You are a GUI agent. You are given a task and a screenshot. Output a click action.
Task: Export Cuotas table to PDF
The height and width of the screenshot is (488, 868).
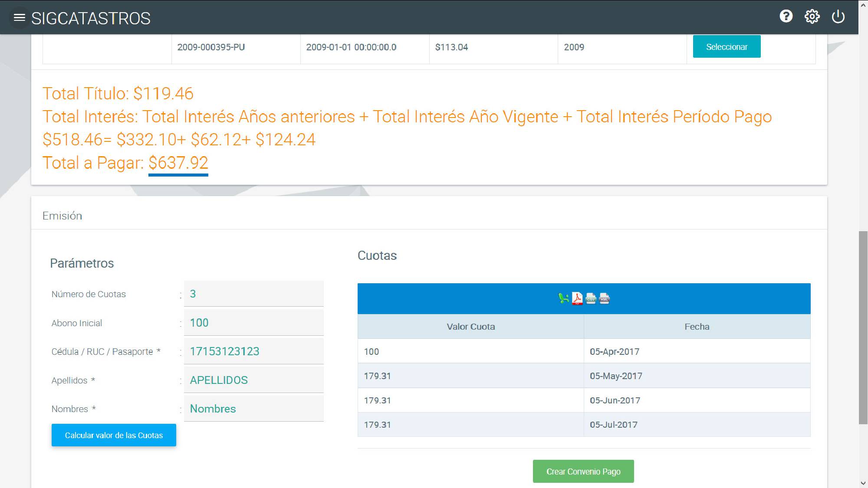(x=577, y=298)
